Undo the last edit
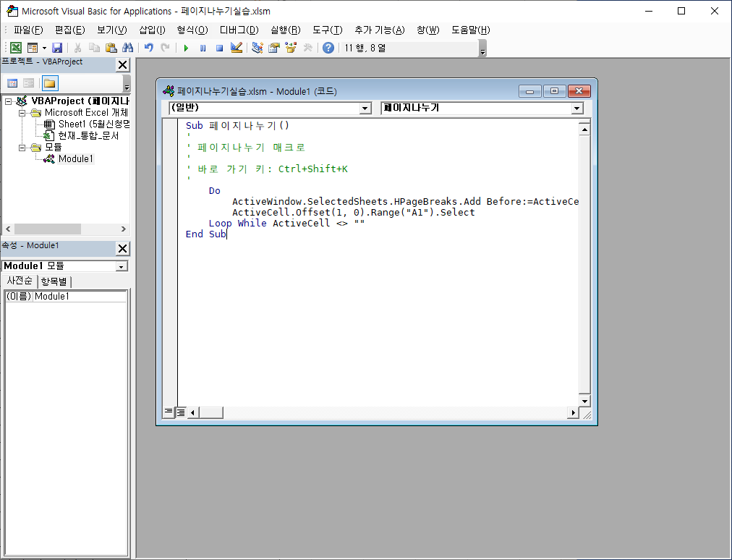 [x=148, y=48]
